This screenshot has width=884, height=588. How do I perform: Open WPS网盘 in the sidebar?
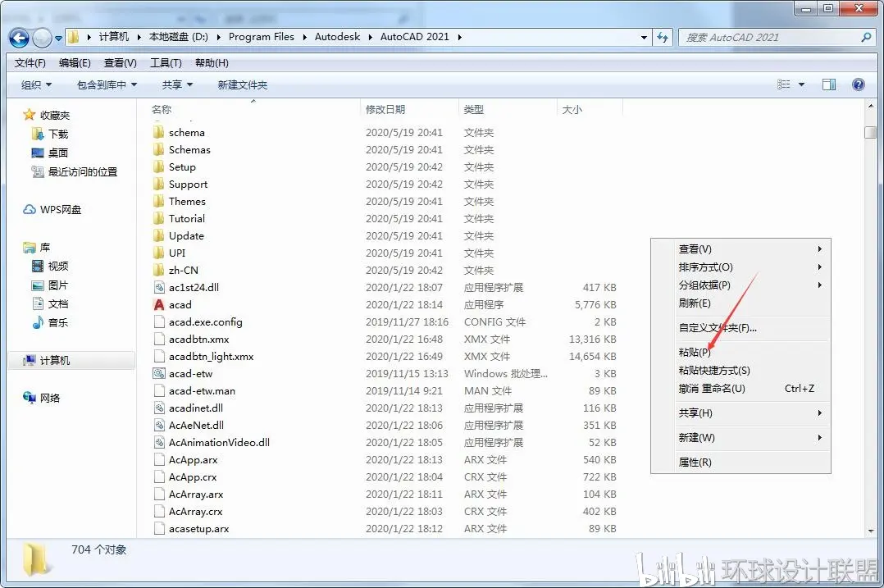tap(61, 209)
